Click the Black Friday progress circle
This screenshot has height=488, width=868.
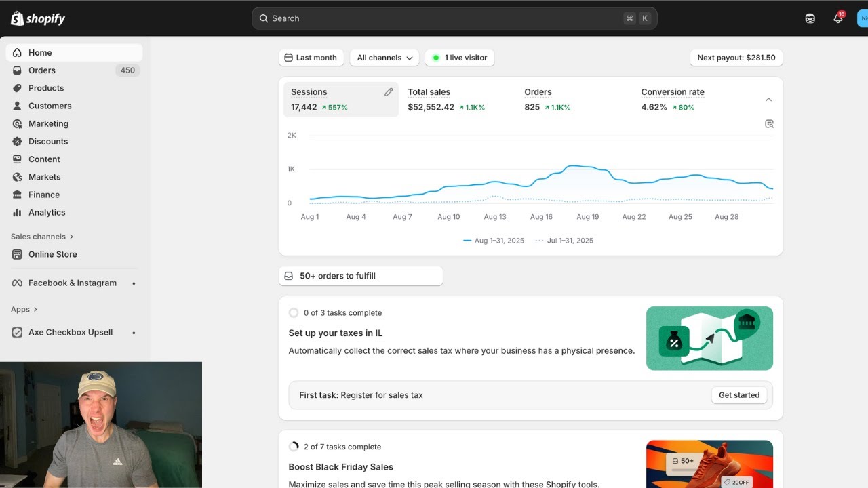294,447
